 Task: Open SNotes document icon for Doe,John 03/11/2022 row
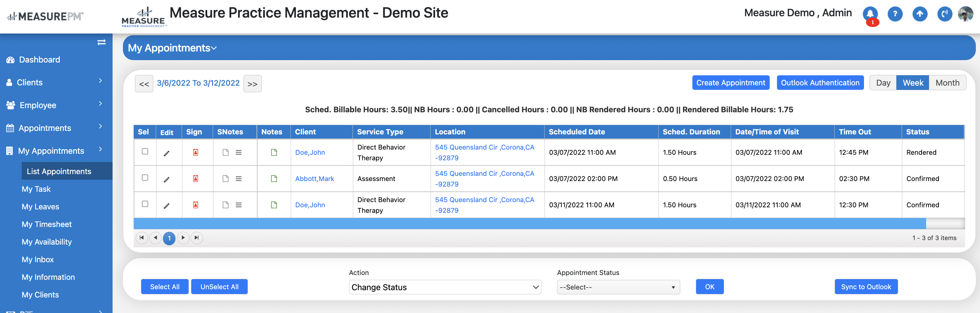[225, 205]
